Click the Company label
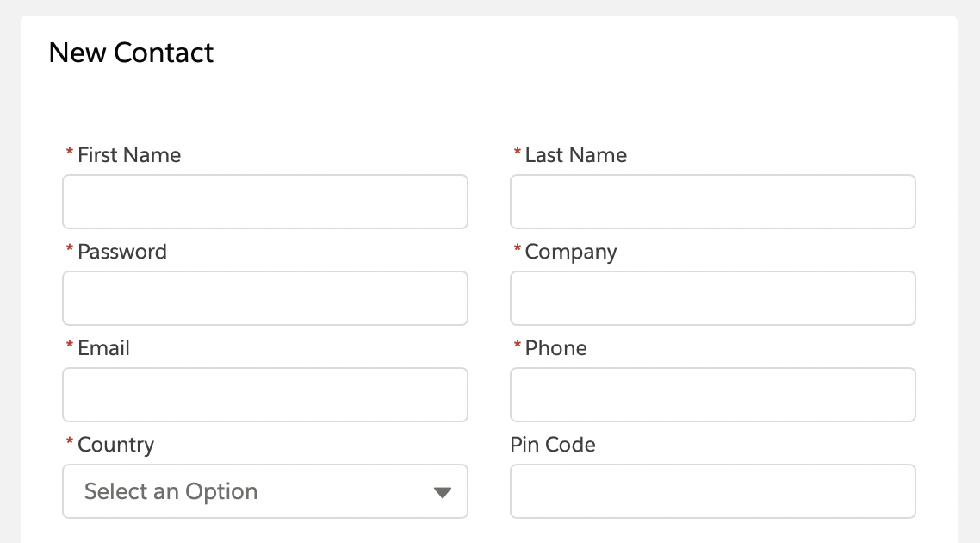This screenshot has width=980, height=543. pos(571,252)
